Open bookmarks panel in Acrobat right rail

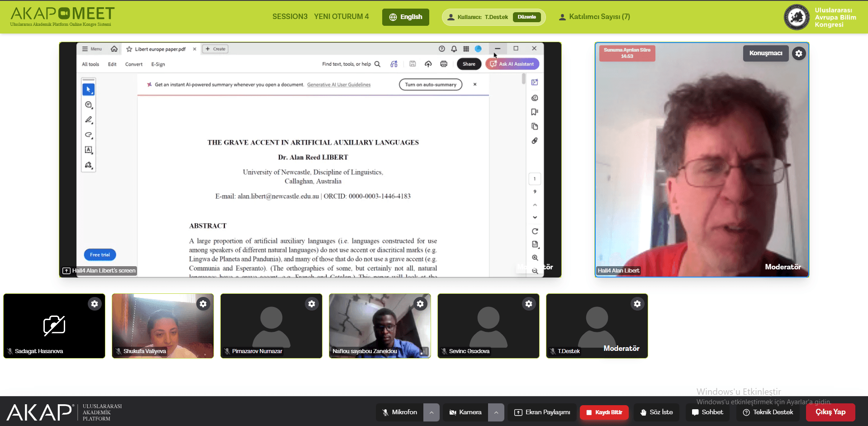535,112
